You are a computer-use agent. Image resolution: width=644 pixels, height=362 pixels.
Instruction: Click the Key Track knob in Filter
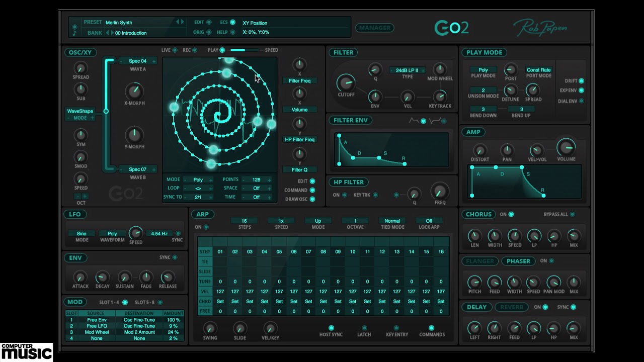(x=440, y=97)
